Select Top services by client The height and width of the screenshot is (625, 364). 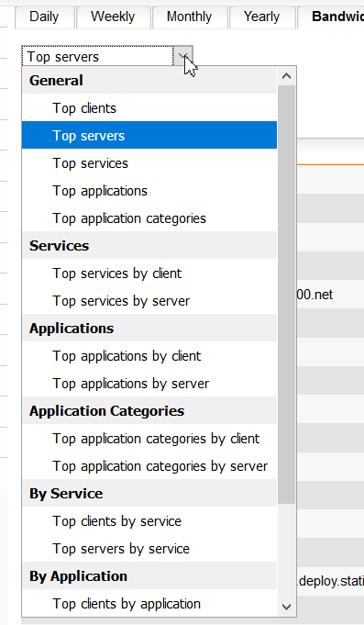(149, 273)
